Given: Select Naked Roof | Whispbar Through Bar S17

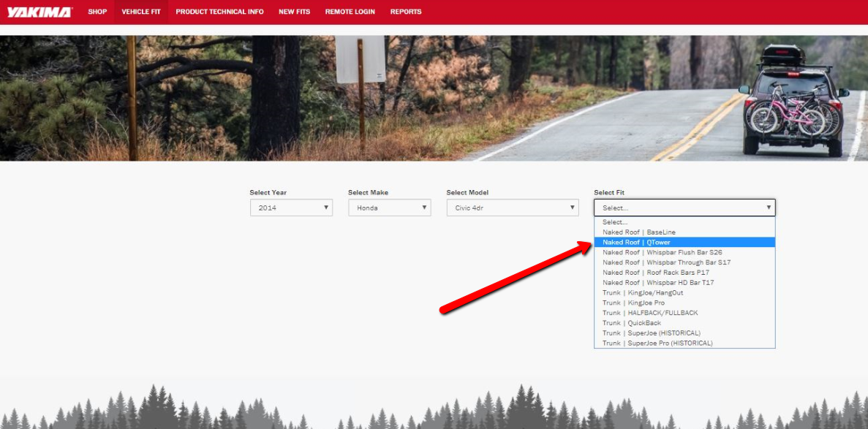Looking at the screenshot, I should click(x=684, y=262).
